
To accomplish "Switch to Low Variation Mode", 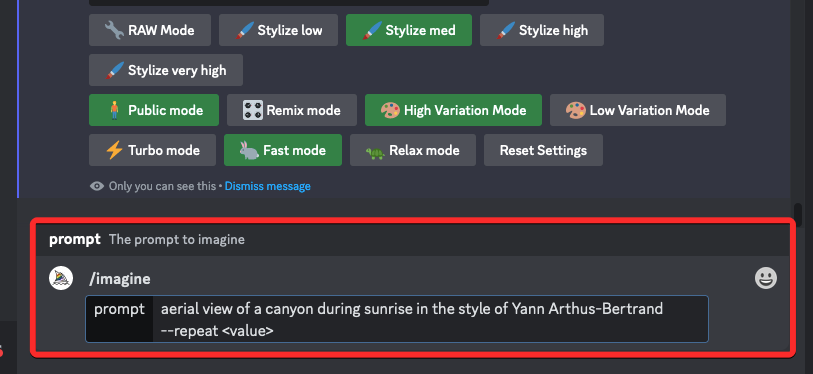I will (638, 110).
